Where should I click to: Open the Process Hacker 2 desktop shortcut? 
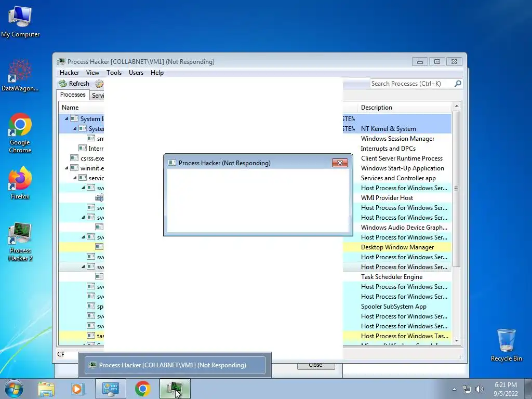(20, 242)
